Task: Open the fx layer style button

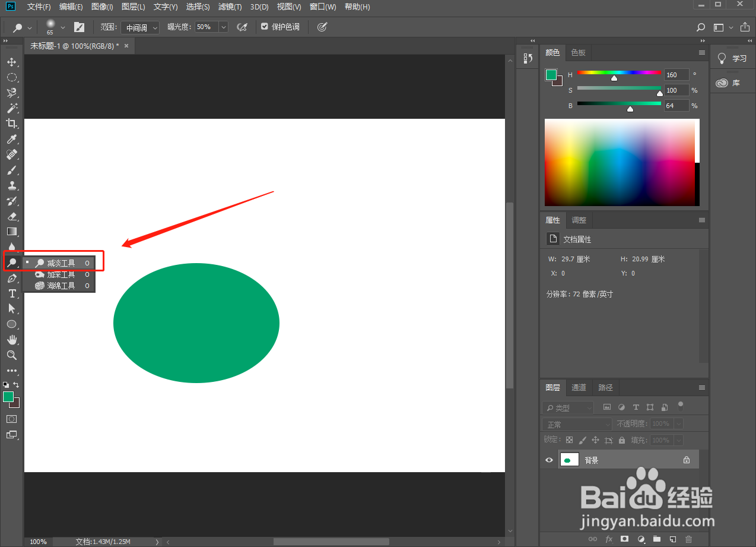Action: point(608,539)
